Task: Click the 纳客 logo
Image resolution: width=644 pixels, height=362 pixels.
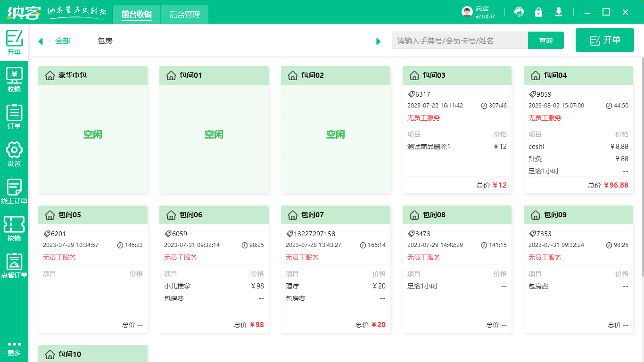Action: click(x=24, y=12)
